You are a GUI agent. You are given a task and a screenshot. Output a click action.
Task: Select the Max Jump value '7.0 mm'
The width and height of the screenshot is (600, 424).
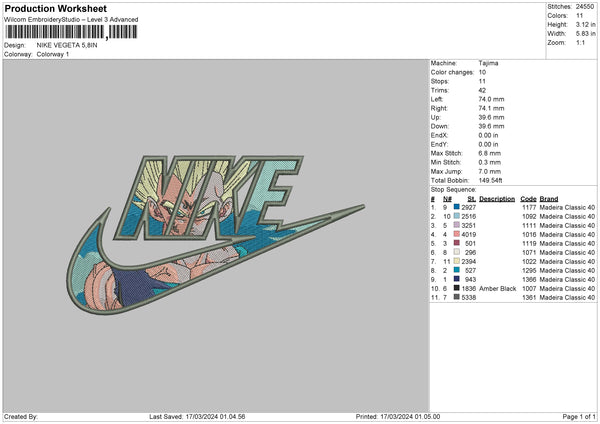(x=489, y=171)
